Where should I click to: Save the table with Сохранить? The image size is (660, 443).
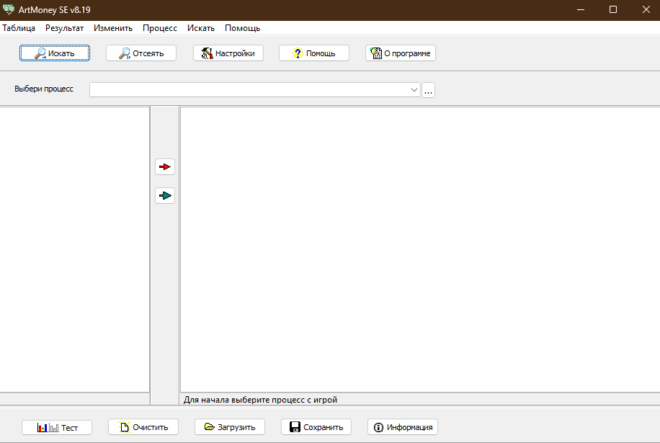click(316, 427)
